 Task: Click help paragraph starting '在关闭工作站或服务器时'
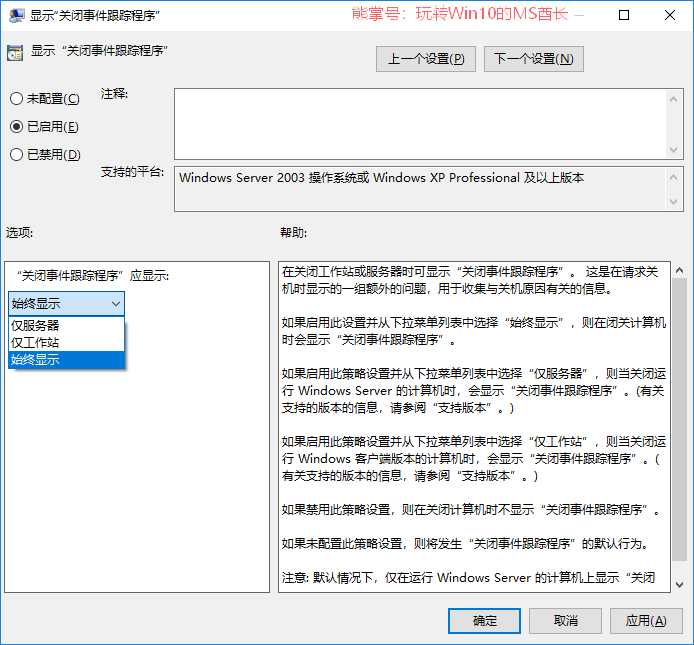(470, 280)
